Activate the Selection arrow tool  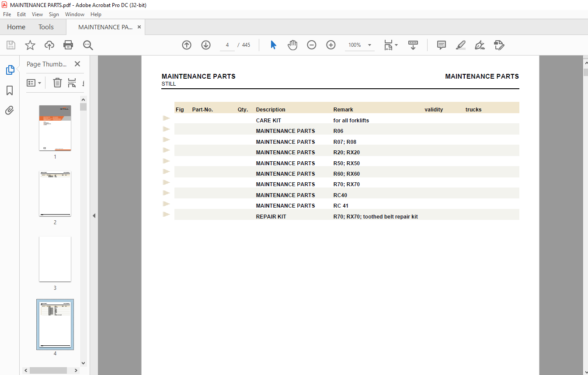click(x=274, y=45)
